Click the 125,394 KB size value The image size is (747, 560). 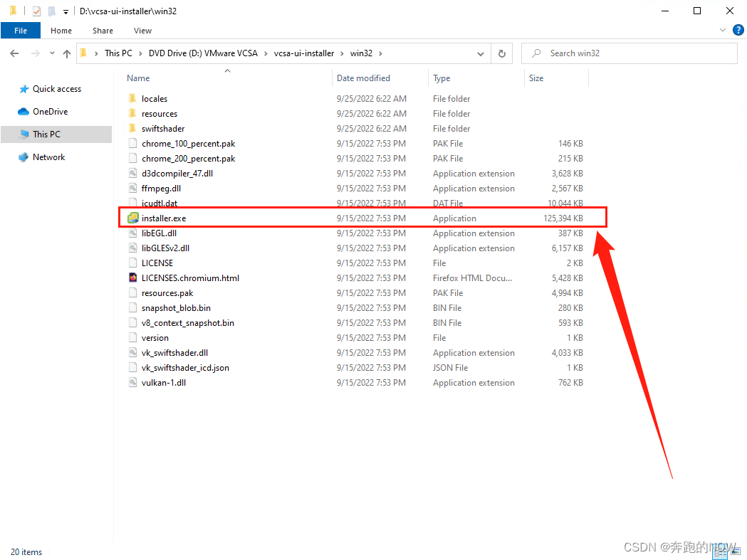tap(563, 218)
